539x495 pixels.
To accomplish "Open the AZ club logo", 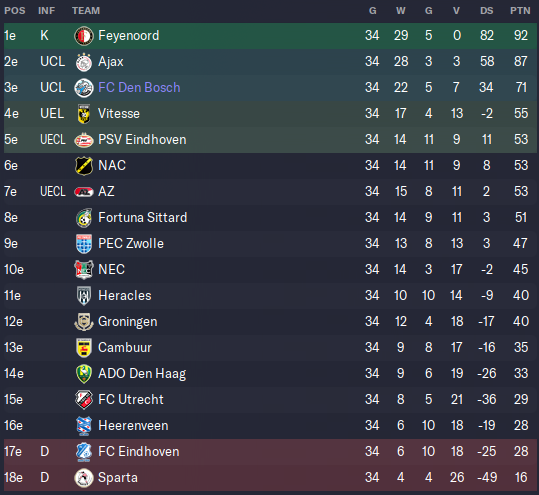I will [x=84, y=192].
